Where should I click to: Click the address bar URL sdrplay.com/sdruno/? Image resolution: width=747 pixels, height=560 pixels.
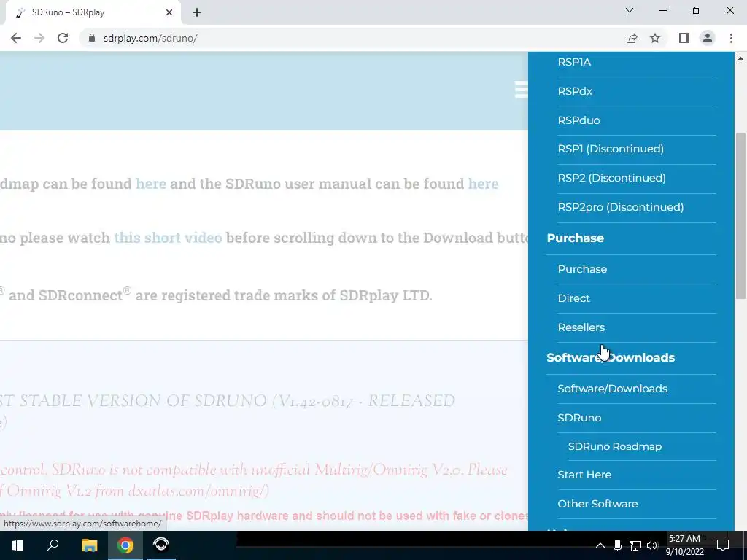coord(150,38)
